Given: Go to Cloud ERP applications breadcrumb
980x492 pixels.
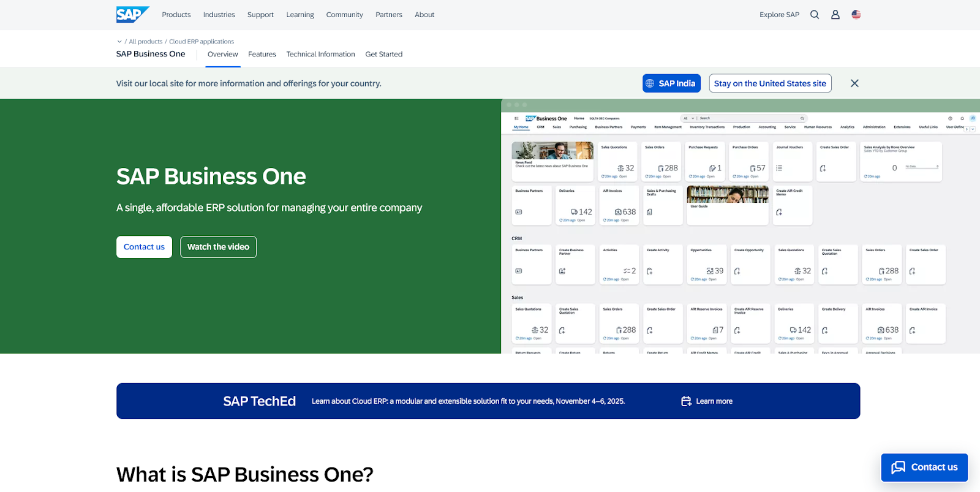Looking at the screenshot, I should tap(202, 42).
